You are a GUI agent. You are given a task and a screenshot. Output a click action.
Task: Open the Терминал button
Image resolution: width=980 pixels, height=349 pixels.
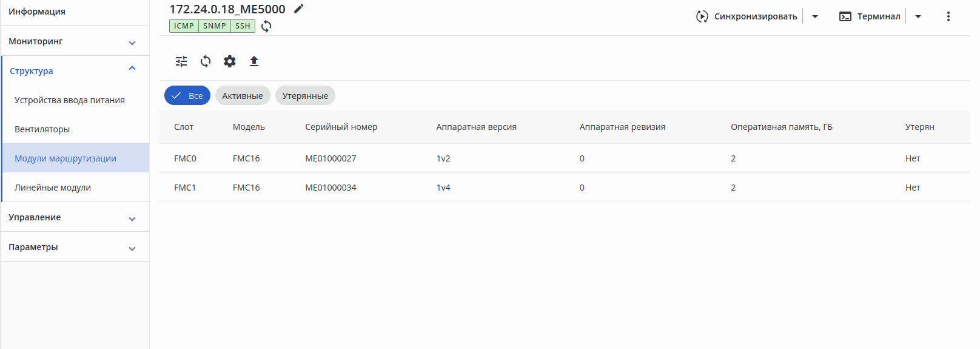(x=870, y=16)
